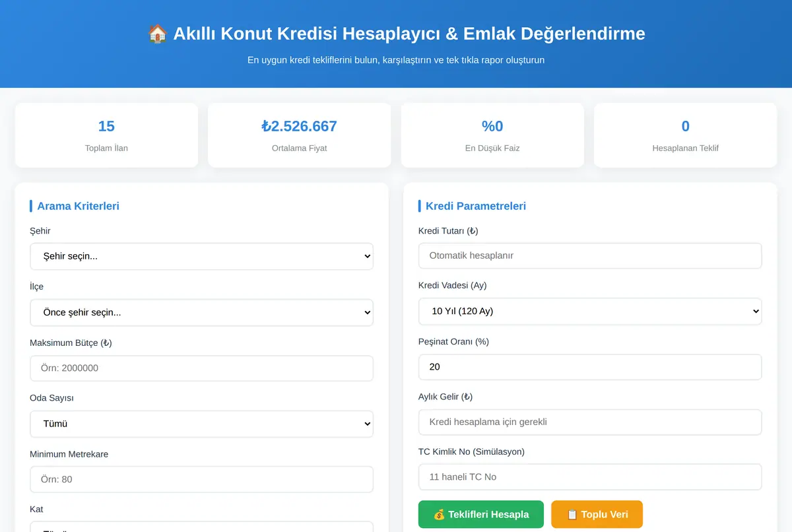The image size is (792, 532).
Task: Click the Toplu Veri button
Action: click(x=597, y=514)
